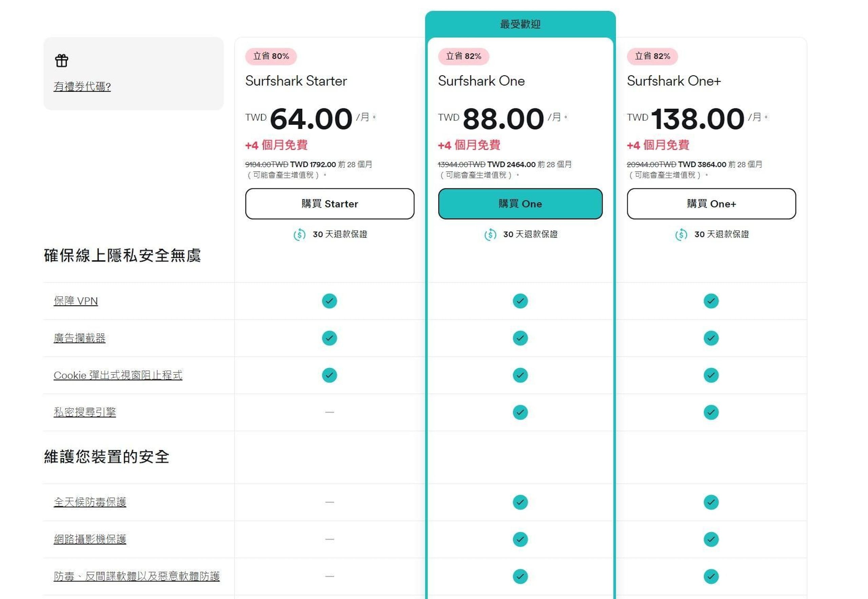Click Starter dash in 私密搜尋引擎 row
The height and width of the screenshot is (599, 868).
pos(329,413)
